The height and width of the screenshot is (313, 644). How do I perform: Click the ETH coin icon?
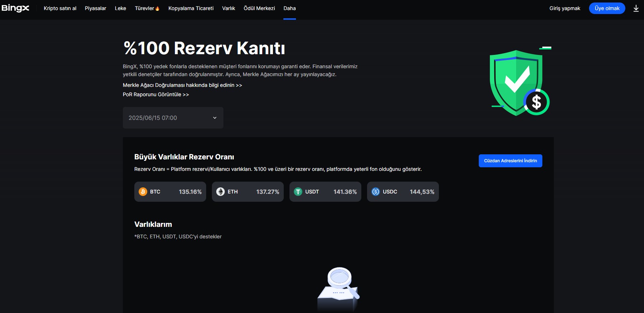click(x=221, y=192)
